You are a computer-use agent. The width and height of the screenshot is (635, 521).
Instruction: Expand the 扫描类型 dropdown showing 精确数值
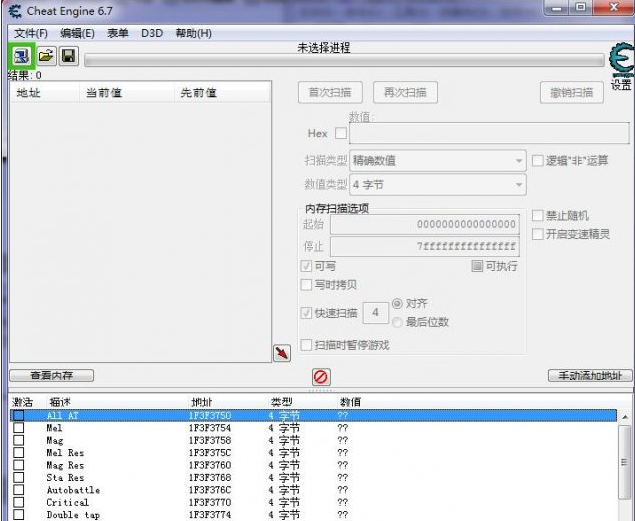(x=437, y=161)
